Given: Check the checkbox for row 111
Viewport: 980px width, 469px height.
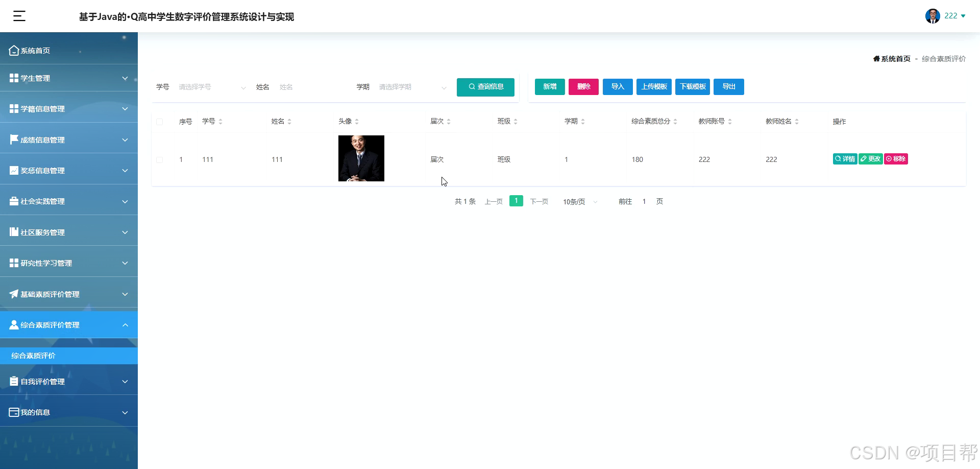Looking at the screenshot, I should point(160,160).
